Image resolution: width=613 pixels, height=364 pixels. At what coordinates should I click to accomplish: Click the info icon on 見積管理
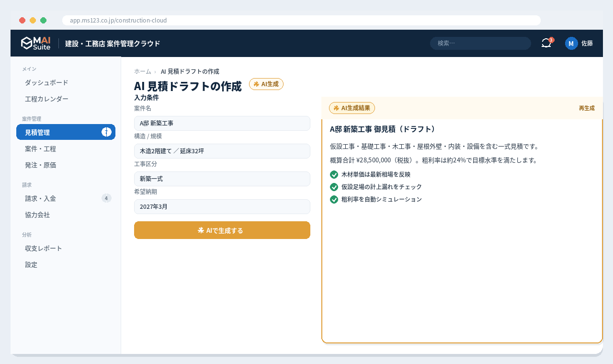pos(106,132)
